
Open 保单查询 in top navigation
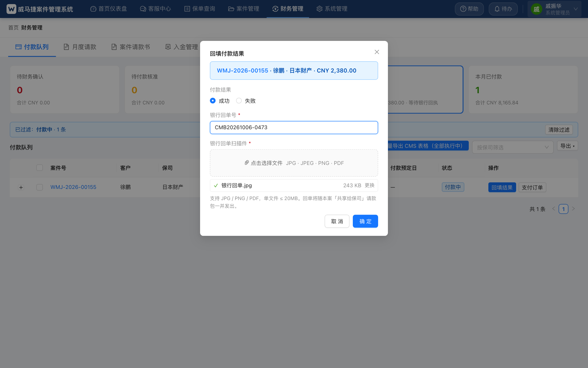(x=200, y=9)
